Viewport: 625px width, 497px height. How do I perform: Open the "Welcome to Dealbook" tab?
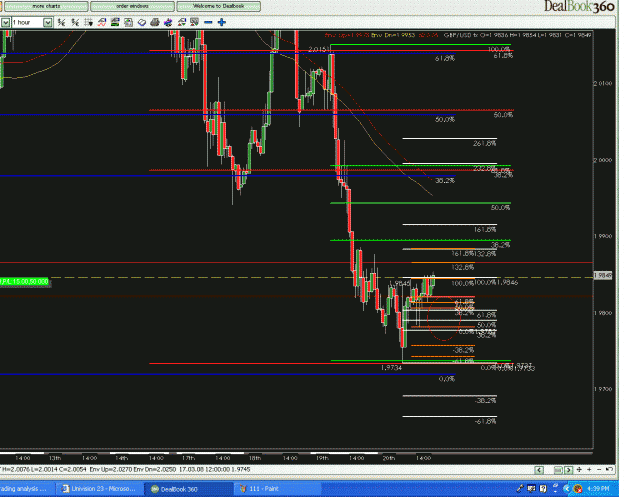(x=218, y=6)
